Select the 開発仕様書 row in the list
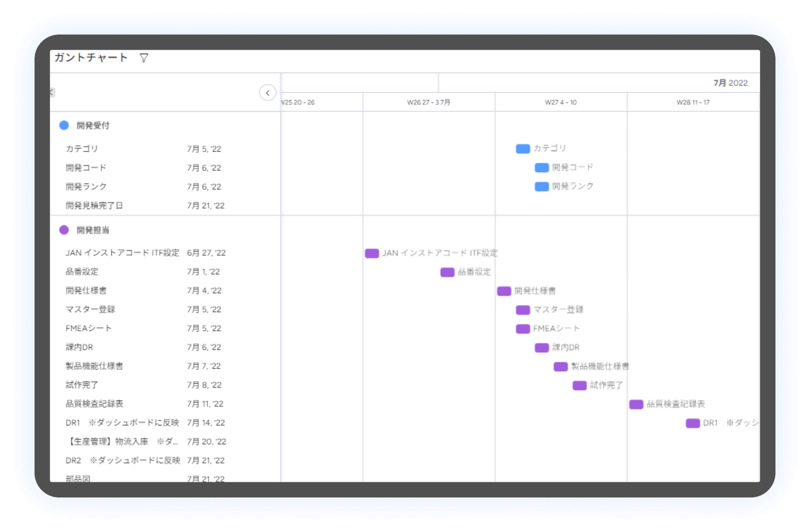Image resolution: width=810 pixels, height=532 pixels. pyautogui.click(x=165, y=291)
